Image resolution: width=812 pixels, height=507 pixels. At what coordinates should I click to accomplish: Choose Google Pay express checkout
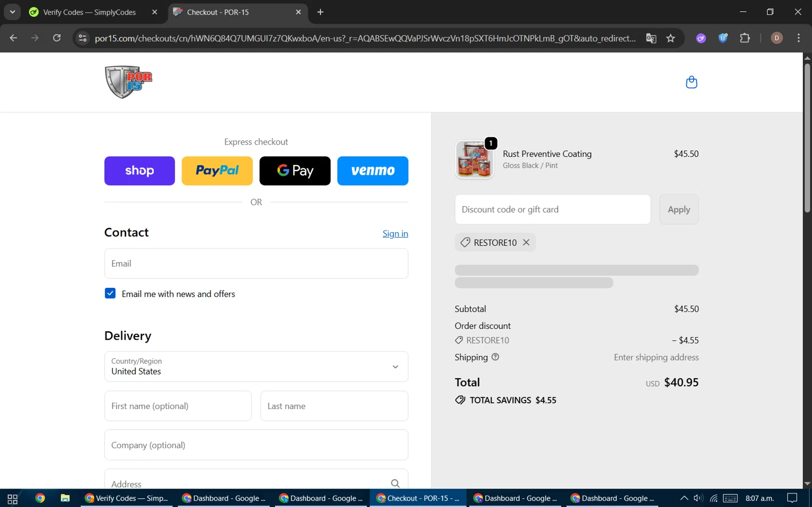pos(295,171)
